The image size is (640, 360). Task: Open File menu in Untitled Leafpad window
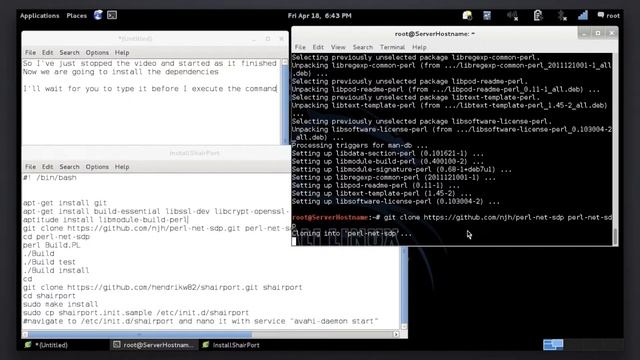(30, 52)
